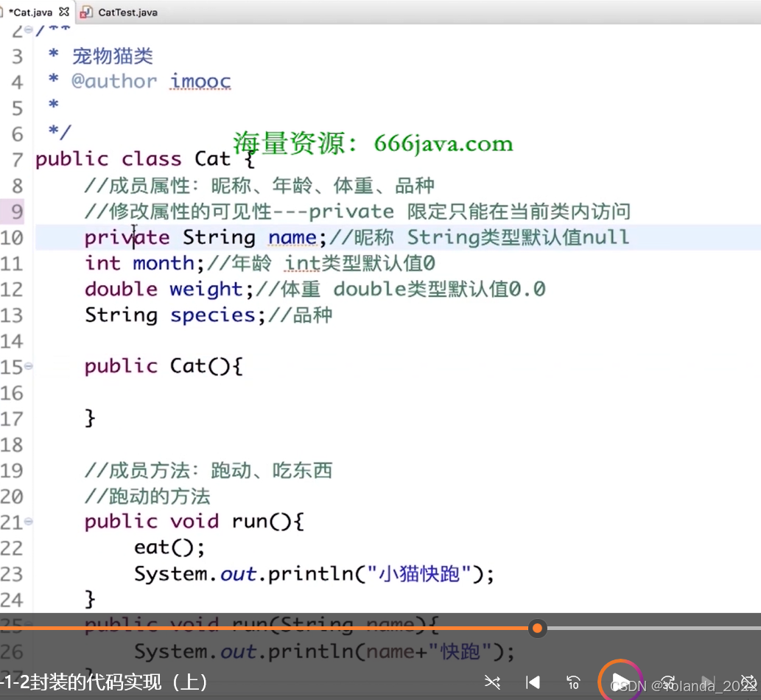
Task: Click 'weight' variable on line 12
Action: click(206, 290)
